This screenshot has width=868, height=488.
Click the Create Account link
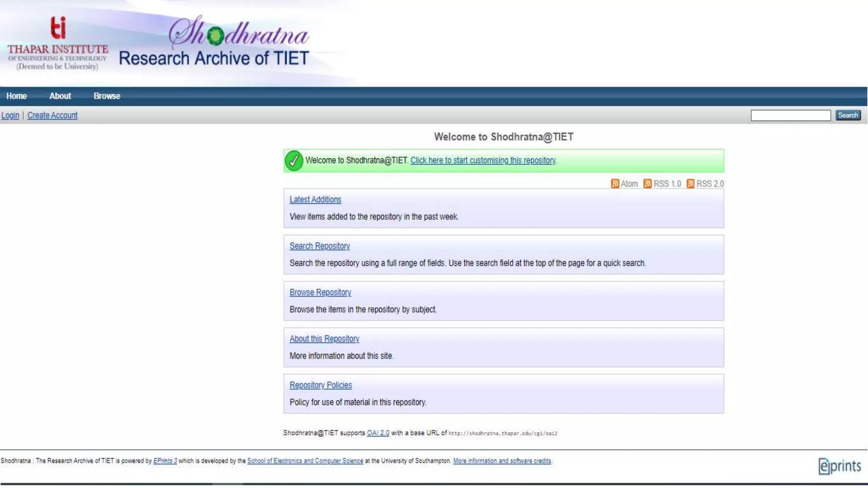[53, 115]
